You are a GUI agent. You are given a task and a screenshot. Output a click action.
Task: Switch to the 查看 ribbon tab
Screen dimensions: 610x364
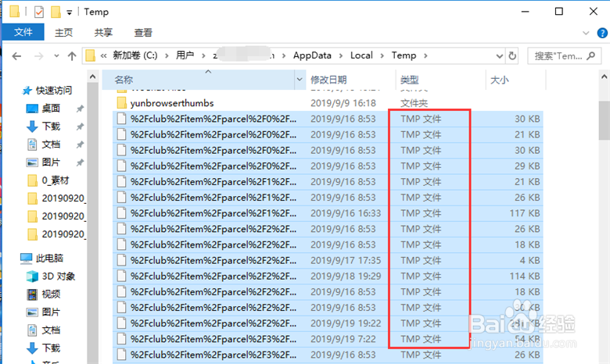(x=143, y=33)
